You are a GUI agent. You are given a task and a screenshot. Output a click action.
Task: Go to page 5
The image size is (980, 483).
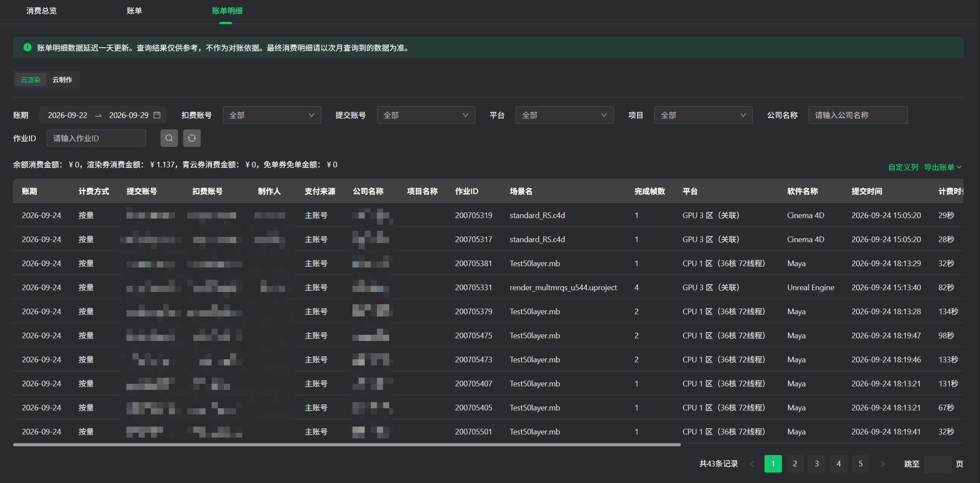pyautogui.click(x=861, y=464)
